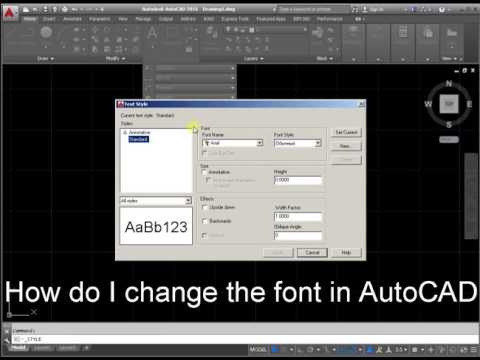Select the large Text tool in the ribbon
This screenshot has width=480, height=360.
tap(152, 33)
